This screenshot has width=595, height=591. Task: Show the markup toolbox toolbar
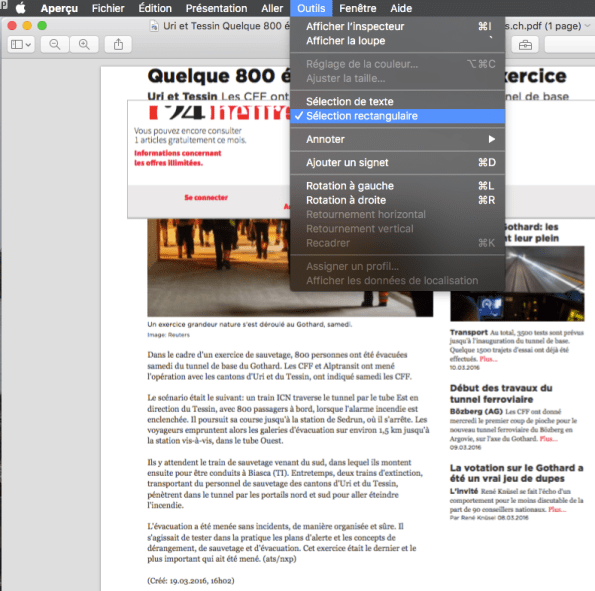525,45
